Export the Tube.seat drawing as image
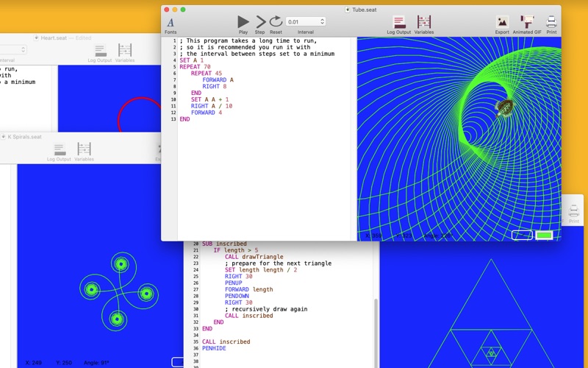 (502, 25)
